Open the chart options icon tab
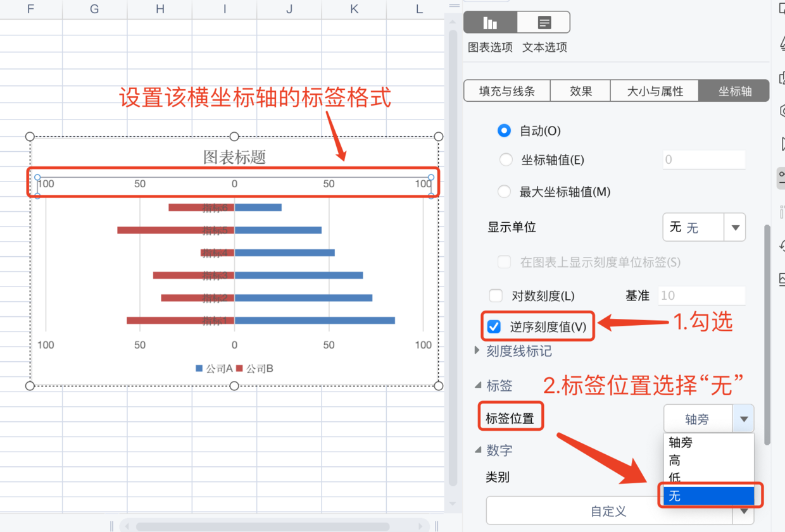The width and height of the screenshot is (785, 532). pos(491,23)
